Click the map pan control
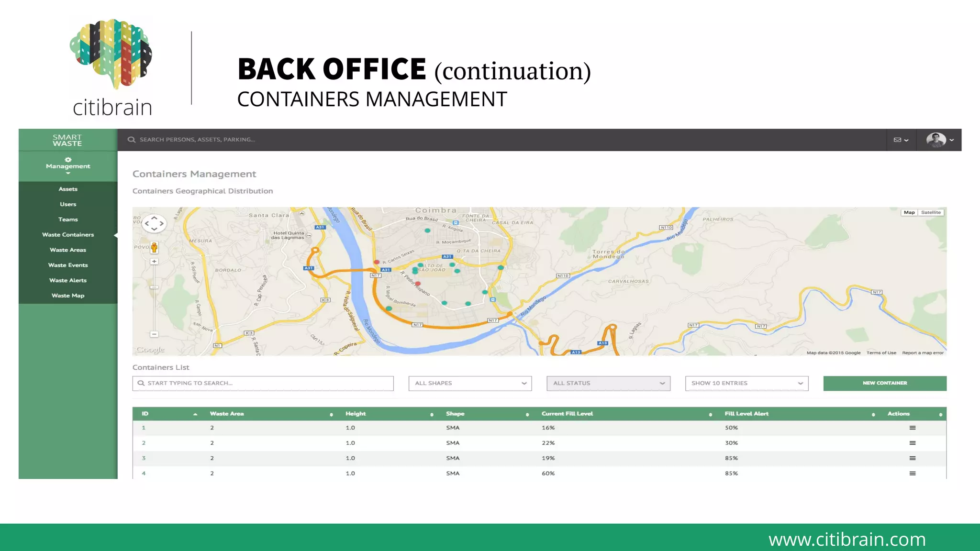 tap(154, 223)
